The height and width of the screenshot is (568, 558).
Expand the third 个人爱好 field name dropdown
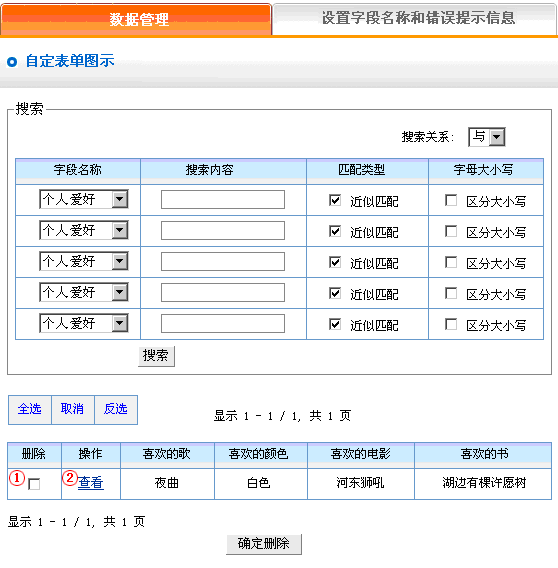84,261
